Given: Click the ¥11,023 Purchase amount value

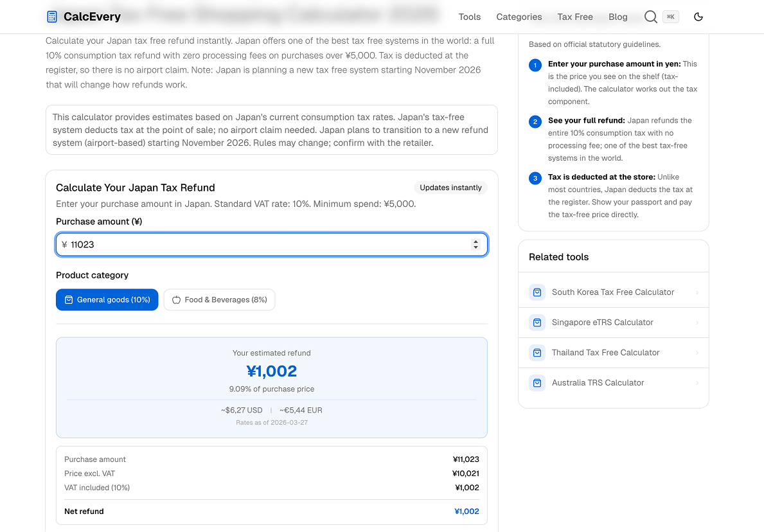Looking at the screenshot, I should (466, 459).
